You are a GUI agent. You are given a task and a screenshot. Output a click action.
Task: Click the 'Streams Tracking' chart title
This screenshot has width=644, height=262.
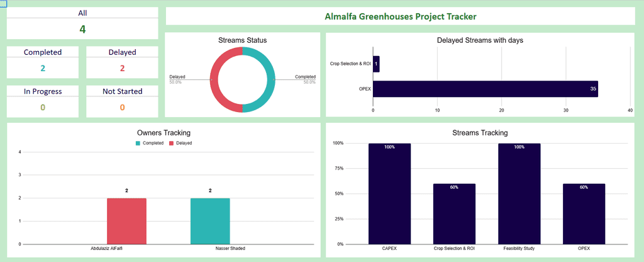480,133
